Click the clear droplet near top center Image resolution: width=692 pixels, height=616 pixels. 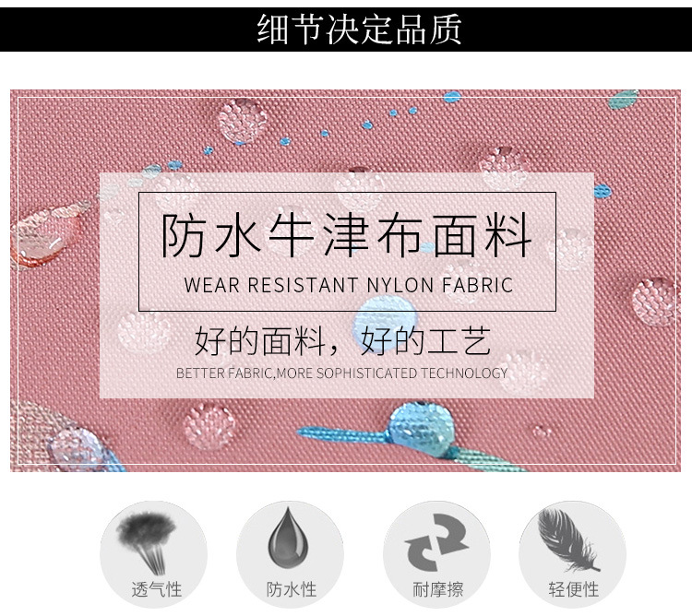243,121
